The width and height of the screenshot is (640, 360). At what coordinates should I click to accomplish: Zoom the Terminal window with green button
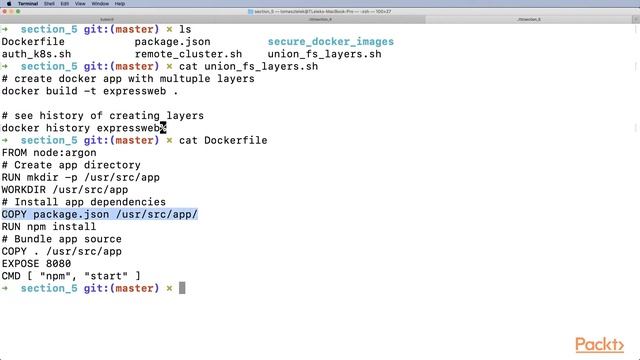[x=18, y=11]
